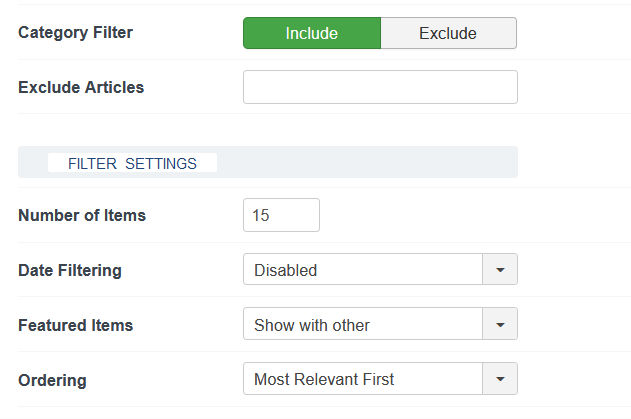Click the caret icon beside Most Relevant First
The height and width of the screenshot is (419, 631).
pos(500,379)
